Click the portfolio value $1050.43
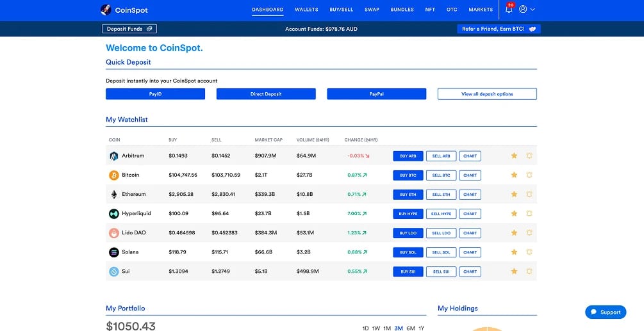Image resolution: width=644 pixels, height=331 pixels. coord(131,327)
